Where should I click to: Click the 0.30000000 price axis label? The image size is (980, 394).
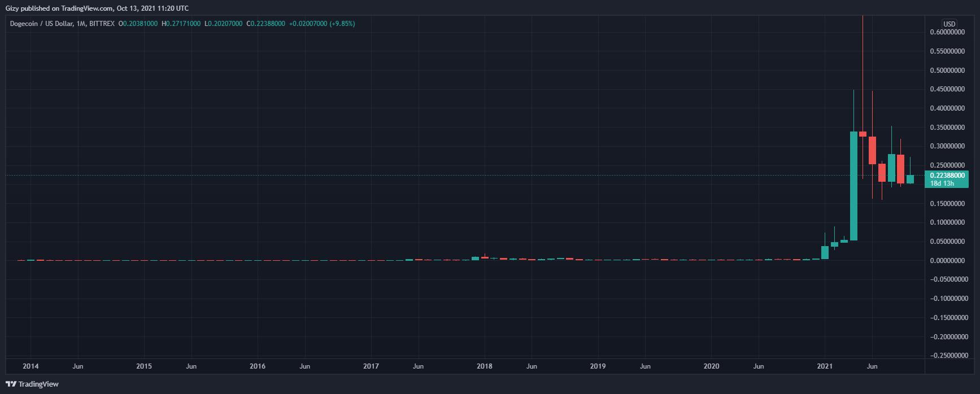(947, 146)
